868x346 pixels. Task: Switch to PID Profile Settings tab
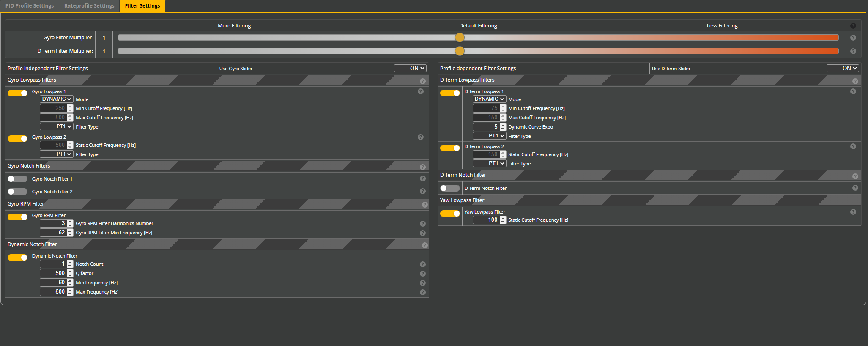30,6
